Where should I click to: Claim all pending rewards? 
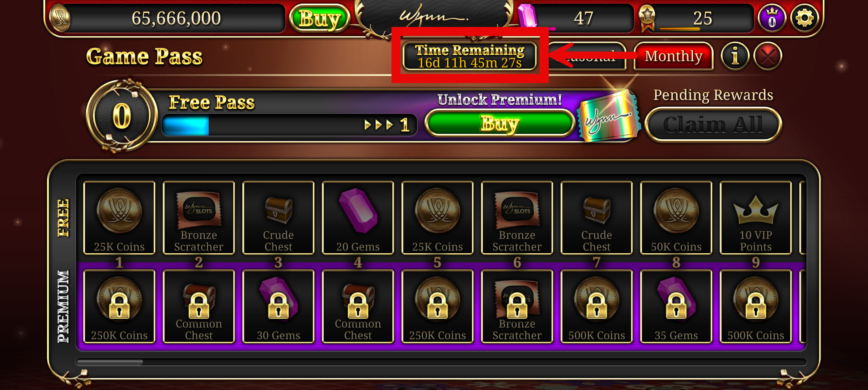coord(713,125)
